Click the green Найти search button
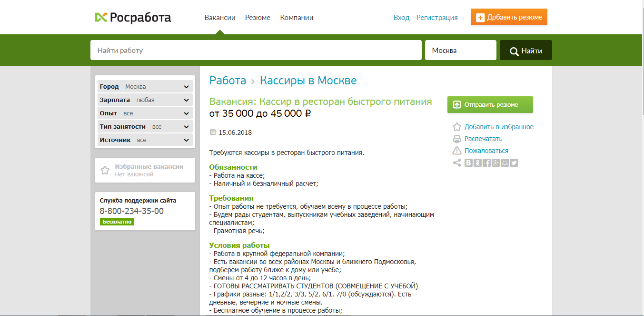The height and width of the screenshot is (316, 644). pyautogui.click(x=525, y=50)
